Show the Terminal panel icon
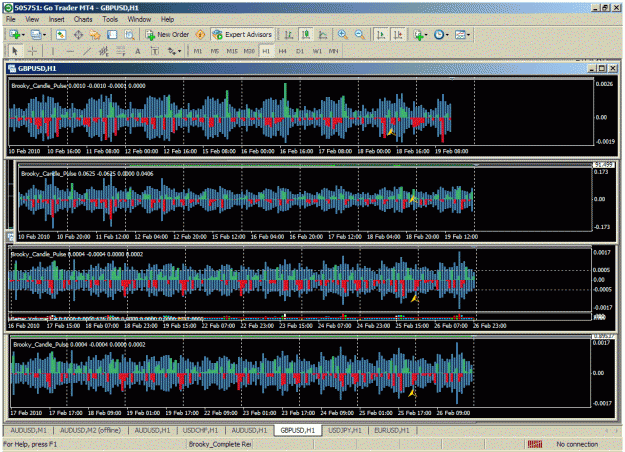 coord(112,35)
